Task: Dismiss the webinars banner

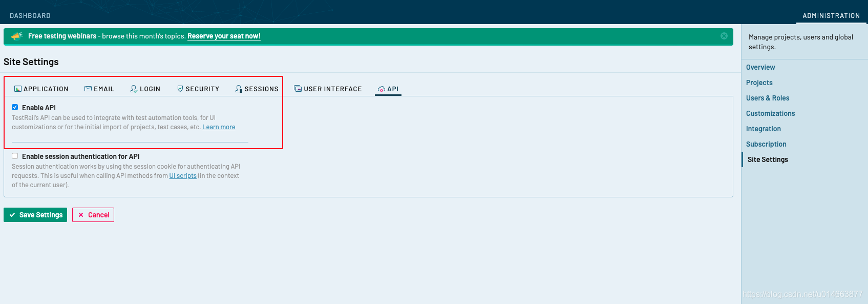Action: (724, 36)
